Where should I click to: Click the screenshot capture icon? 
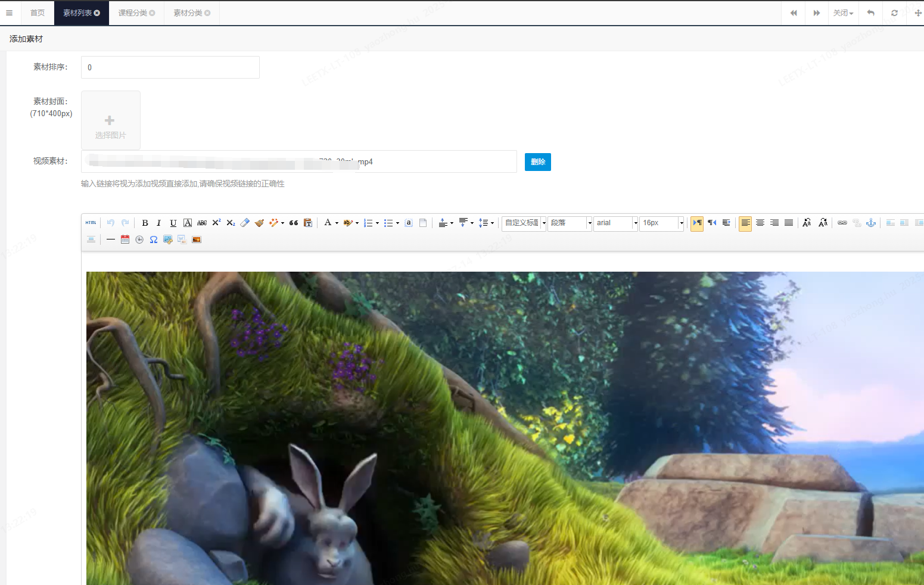[168, 239]
